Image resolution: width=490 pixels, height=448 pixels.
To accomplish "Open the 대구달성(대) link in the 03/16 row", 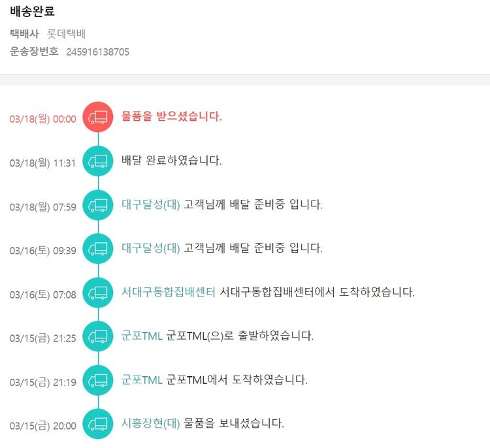I will click(x=151, y=249).
